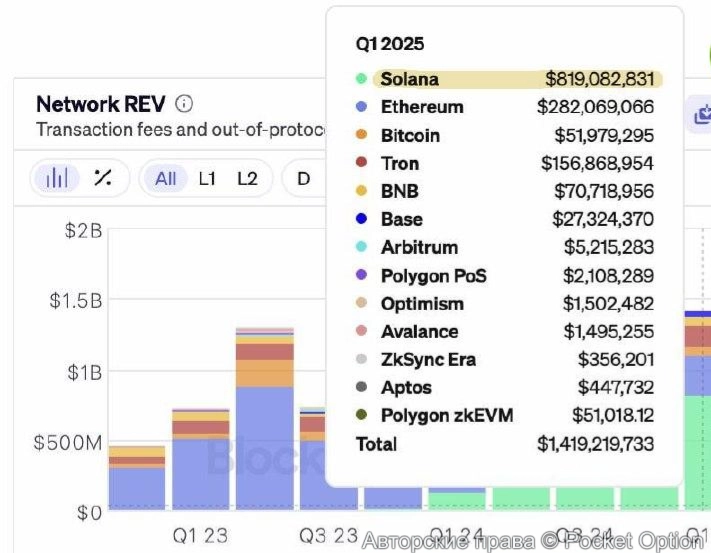Toggle the L2 networks filter
Screen dimensions: 711x553
click(247, 178)
